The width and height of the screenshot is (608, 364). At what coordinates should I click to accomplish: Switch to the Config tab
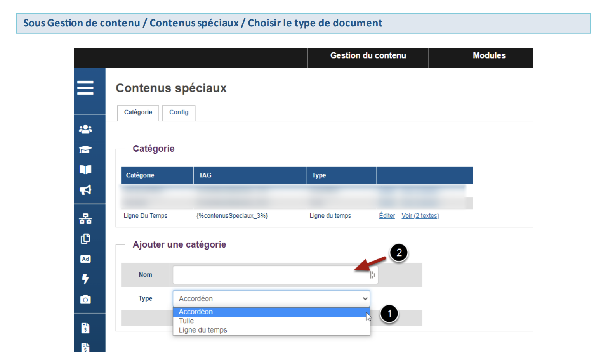(x=179, y=113)
